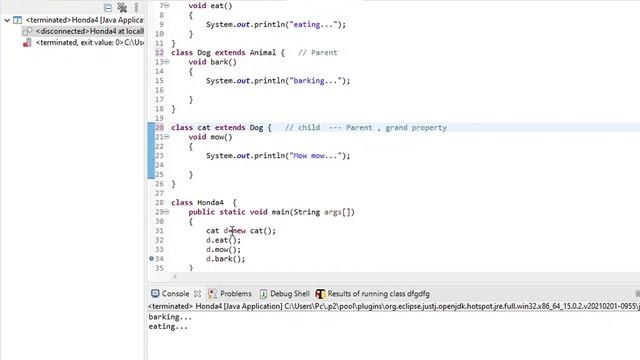This screenshot has width=640, height=360.
Task: Click the '// Parent' comment on line 12
Action: [318, 53]
